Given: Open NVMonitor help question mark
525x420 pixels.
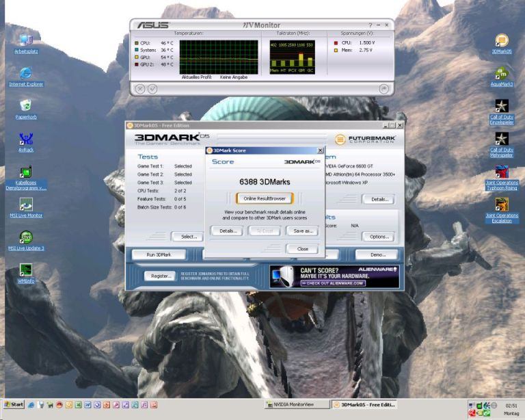Looking at the screenshot, I should [371, 25].
